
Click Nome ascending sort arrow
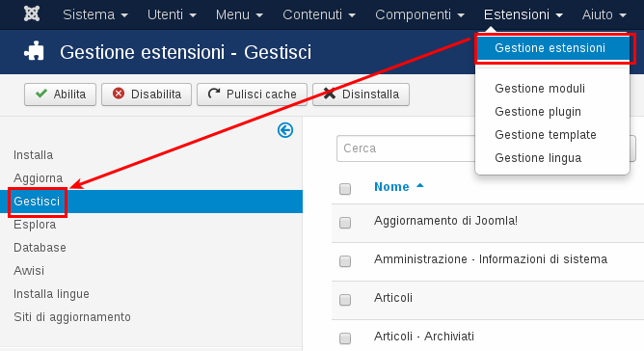pyautogui.click(x=419, y=186)
